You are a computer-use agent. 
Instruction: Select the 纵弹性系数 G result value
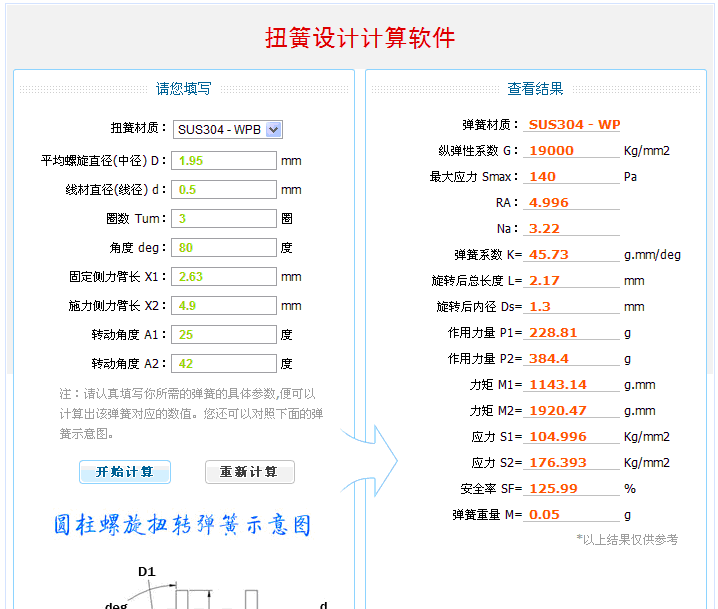(x=572, y=151)
